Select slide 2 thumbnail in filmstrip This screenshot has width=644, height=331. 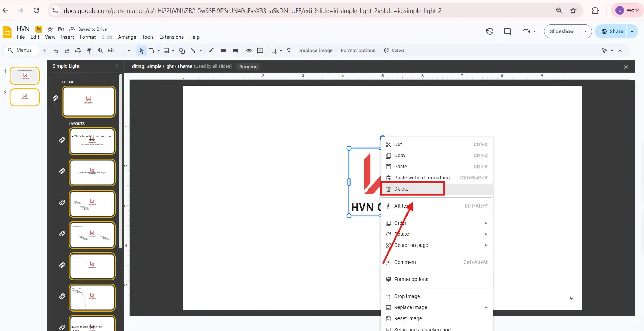pyautogui.click(x=25, y=97)
